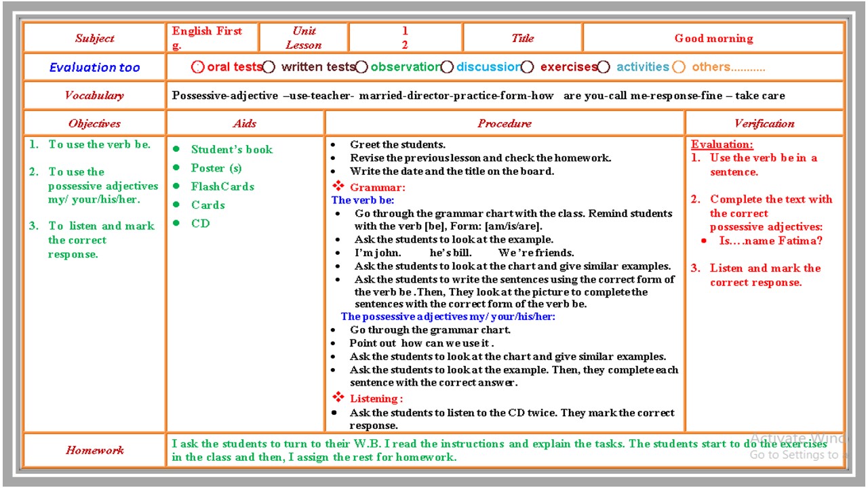Click the vocabulary list starting 'Possessive-adjective'
The width and height of the screenshot is (868, 488).
click(478, 96)
